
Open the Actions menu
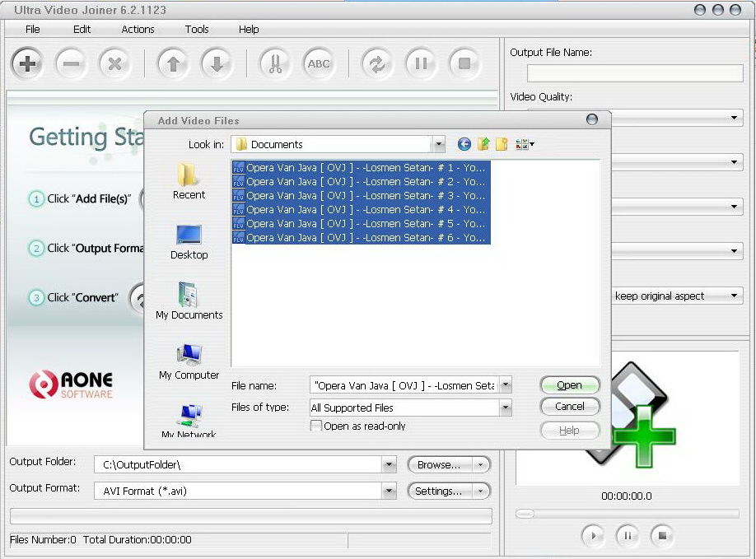138,29
